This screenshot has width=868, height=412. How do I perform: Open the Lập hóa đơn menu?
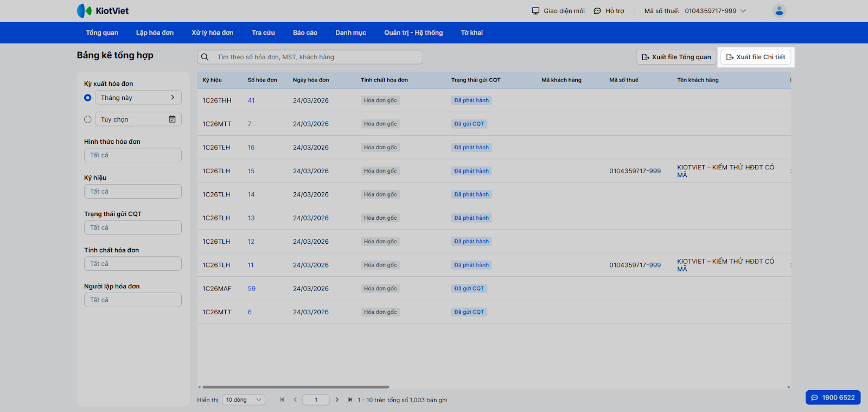[x=155, y=33]
